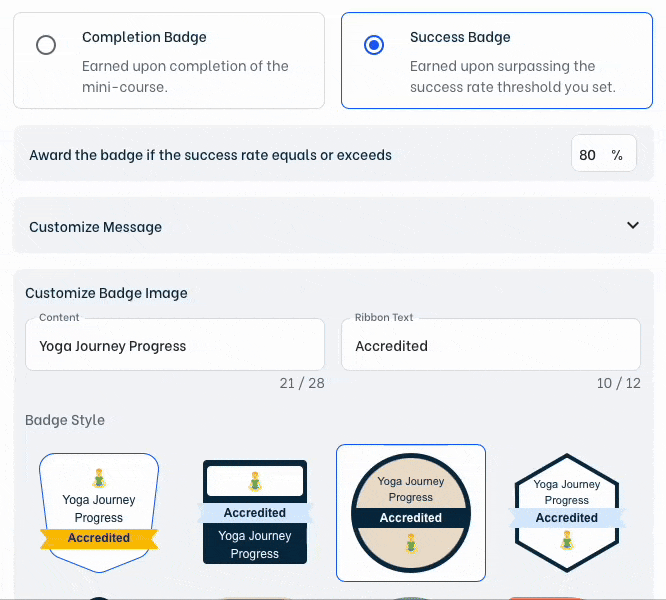Click the success rate percentage field
This screenshot has width=666, height=600.
(590, 155)
